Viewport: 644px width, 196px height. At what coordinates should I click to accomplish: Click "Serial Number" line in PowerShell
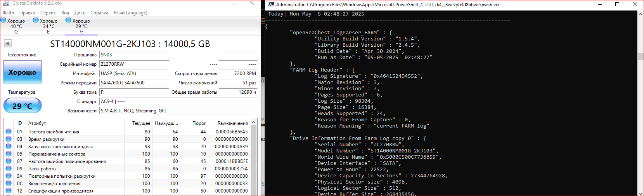(x=360, y=145)
